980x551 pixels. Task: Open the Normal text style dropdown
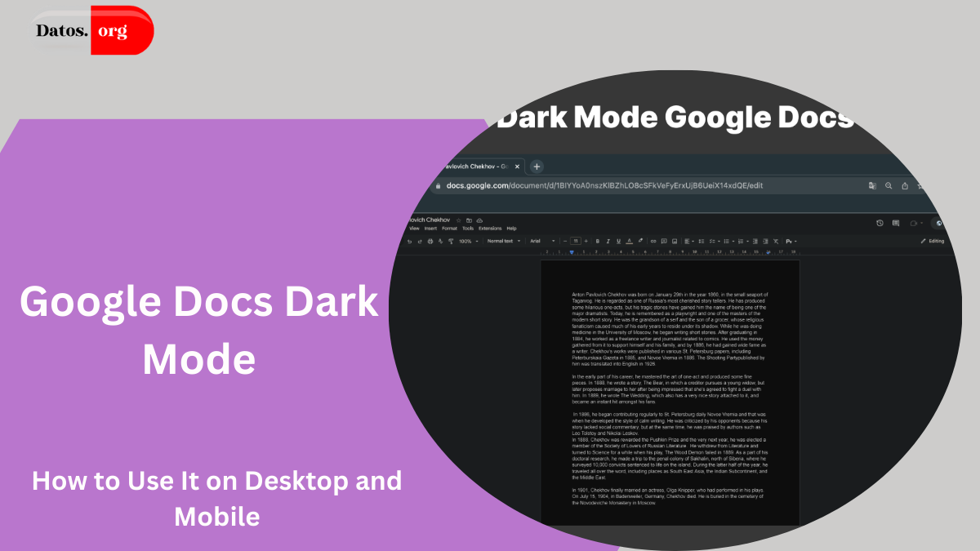(504, 241)
